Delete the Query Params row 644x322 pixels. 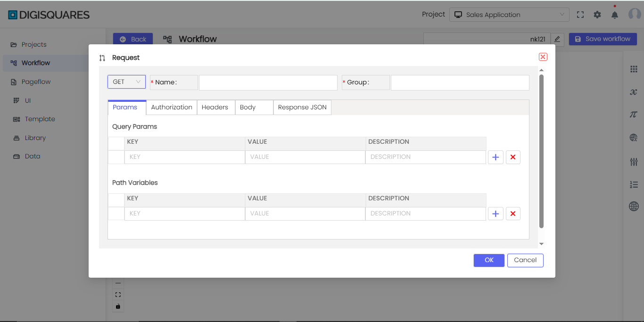point(513,157)
